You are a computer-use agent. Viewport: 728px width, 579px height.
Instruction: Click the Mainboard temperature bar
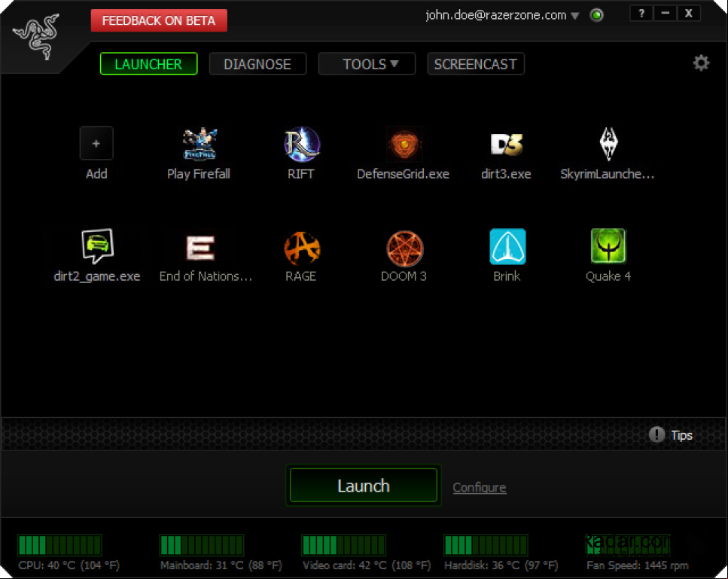point(202,545)
